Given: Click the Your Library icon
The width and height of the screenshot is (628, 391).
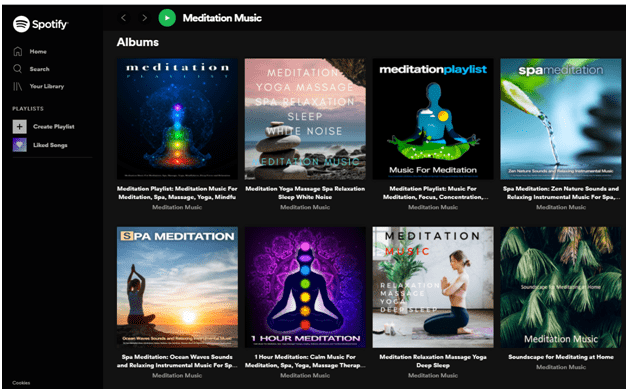Looking at the screenshot, I should (18, 86).
